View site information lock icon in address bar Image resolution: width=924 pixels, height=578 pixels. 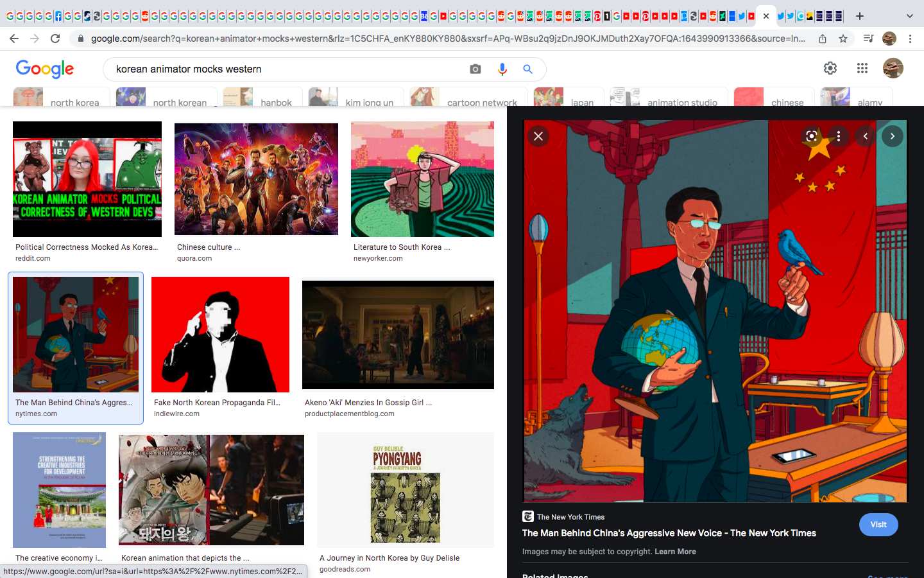pos(80,39)
